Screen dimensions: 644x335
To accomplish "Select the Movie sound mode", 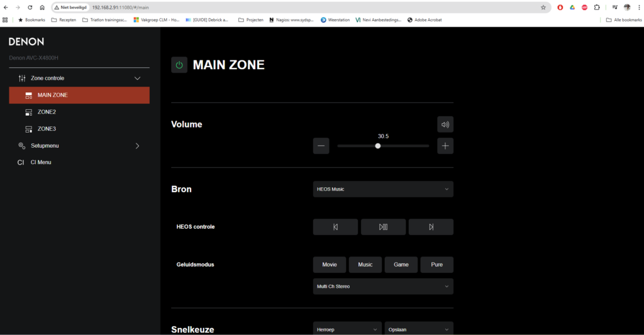I will click(x=330, y=265).
